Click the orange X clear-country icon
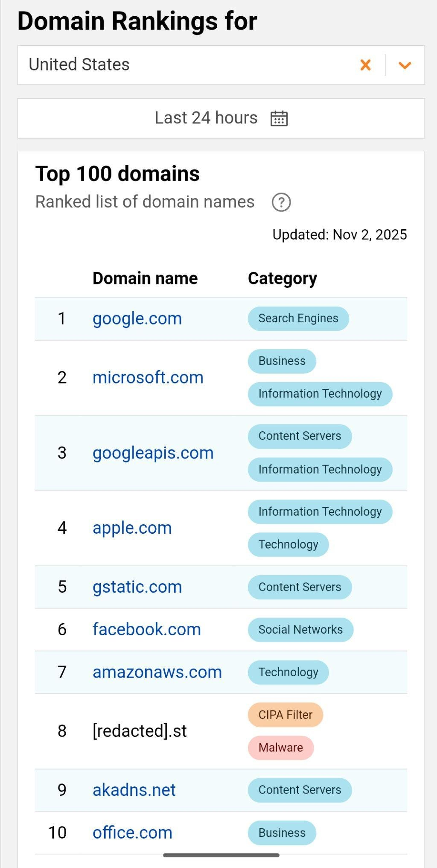Screen dimensions: 437x868 coord(365,65)
